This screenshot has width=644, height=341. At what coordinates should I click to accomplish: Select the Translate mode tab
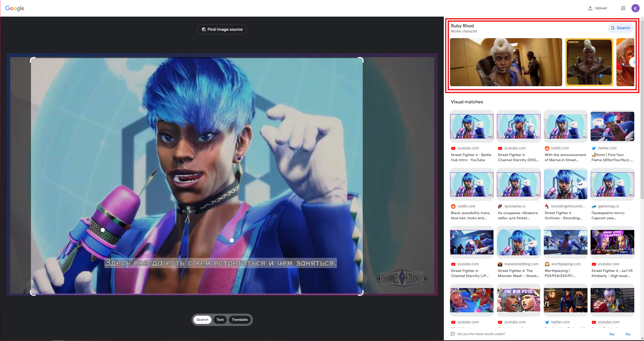tap(240, 320)
